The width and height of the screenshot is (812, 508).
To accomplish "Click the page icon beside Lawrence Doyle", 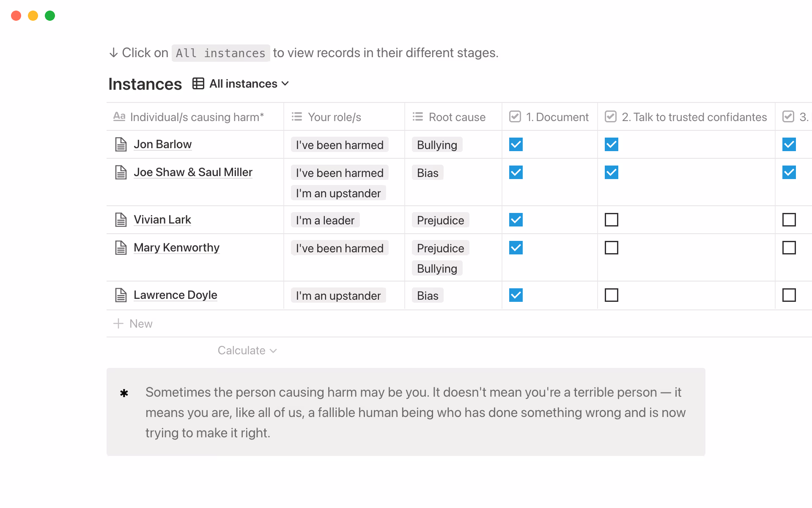I will click(x=121, y=295).
